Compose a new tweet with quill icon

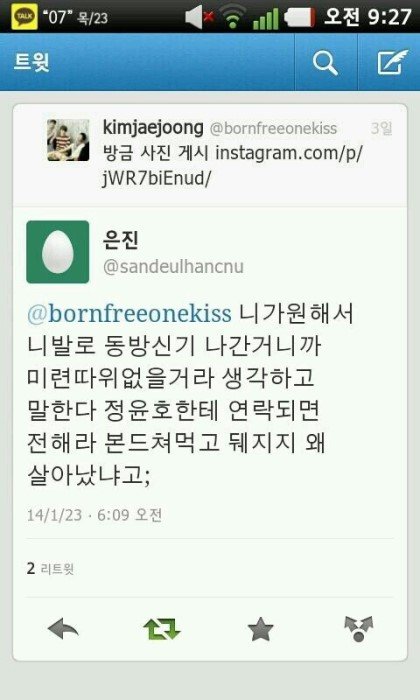[392, 62]
